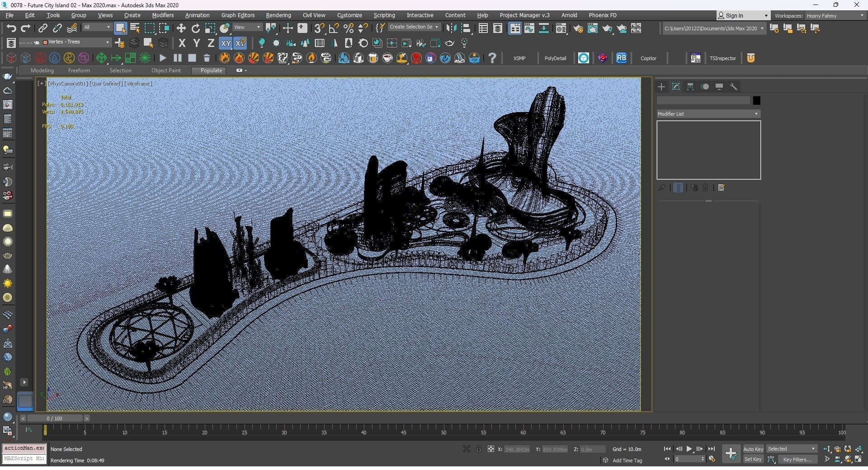Activate the Select Object tool

(x=120, y=28)
